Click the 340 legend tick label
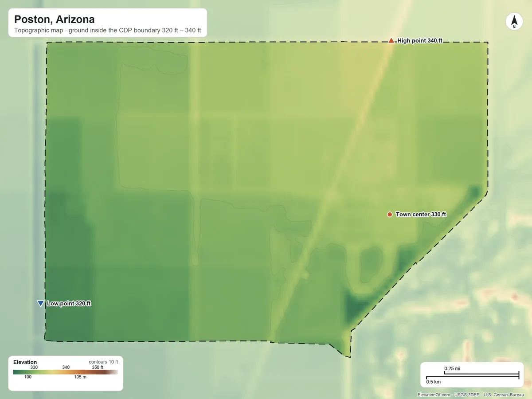This screenshot has width=532, height=399. tap(66, 367)
